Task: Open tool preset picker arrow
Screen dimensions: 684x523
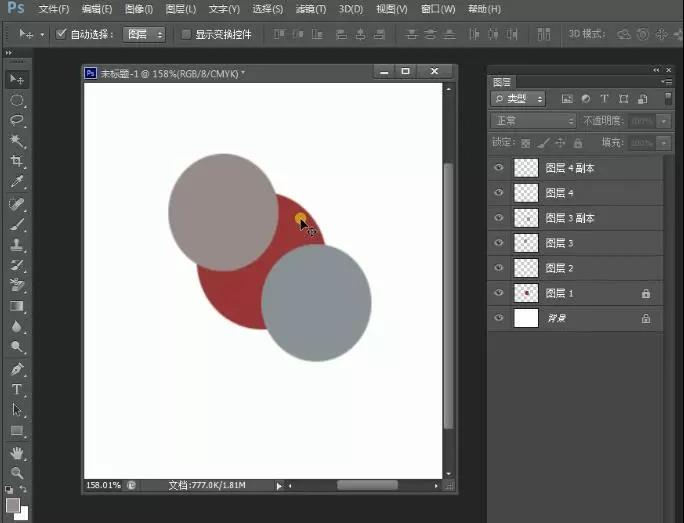Action: pos(42,34)
